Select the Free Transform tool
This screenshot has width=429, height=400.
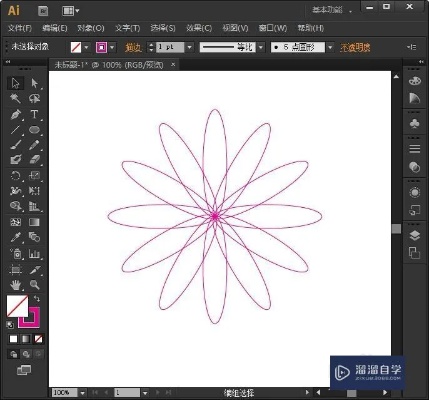34,191
